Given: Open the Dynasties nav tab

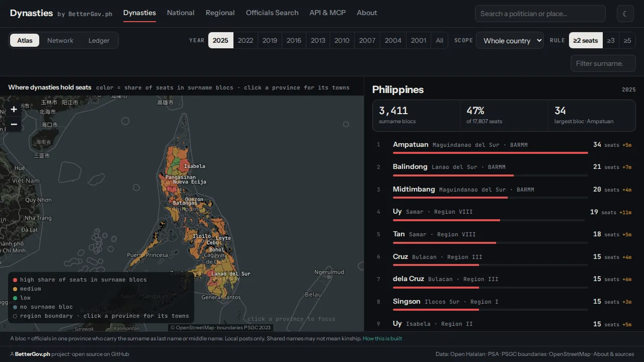Looking at the screenshot, I should [x=139, y=13].
